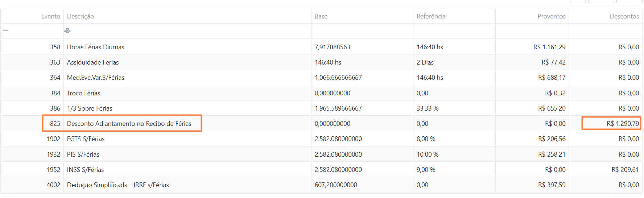Screen dimensions: 644x198
Task: Sort by the Proventos column header
Action: pyautogui.click(x=551, y=16)
